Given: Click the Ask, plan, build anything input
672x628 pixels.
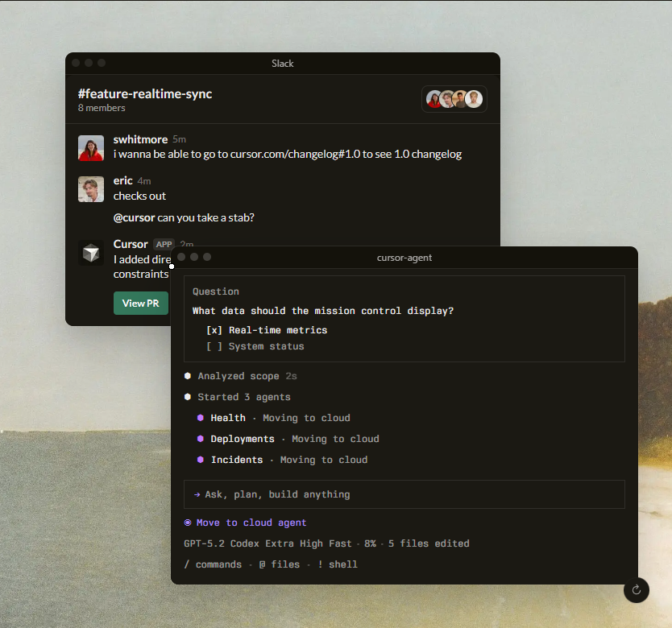Looking at the screenshot, I should (404, 494).
